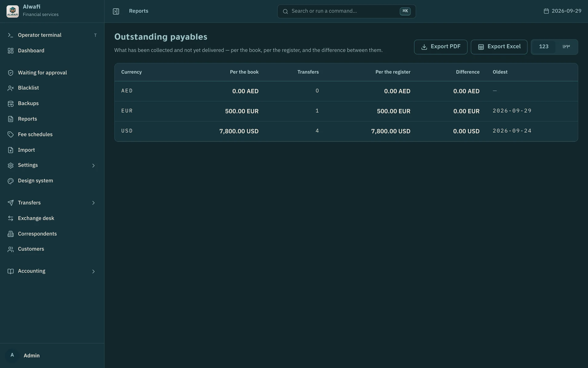This screenshot has width=588, height=368.
Task: Open Customers page
Action: [x=52, y=249]
